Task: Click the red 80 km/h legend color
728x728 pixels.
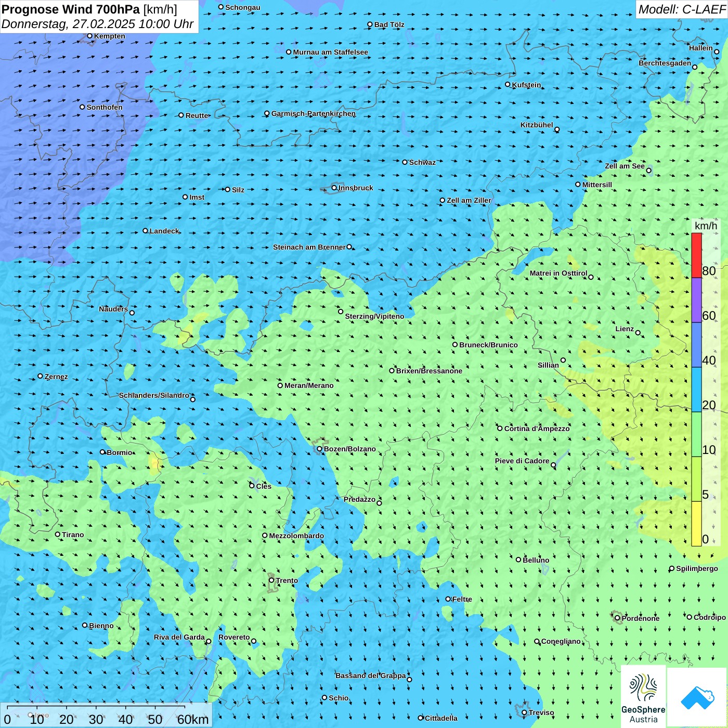Action: 696,255
